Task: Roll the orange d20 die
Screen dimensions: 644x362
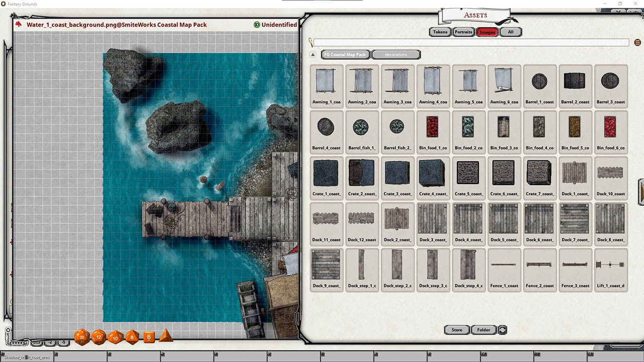Action: point(82,337)
